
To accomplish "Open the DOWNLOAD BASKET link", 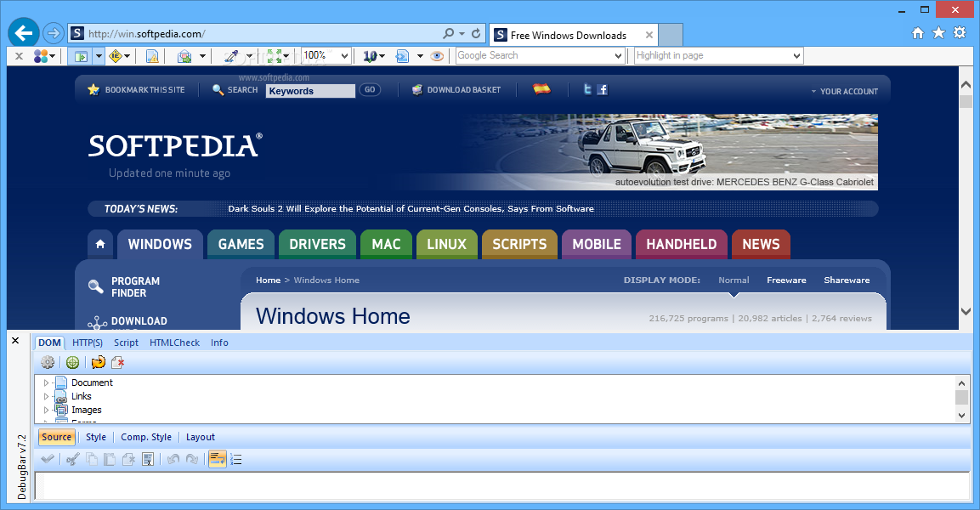I will click(464, 90).
